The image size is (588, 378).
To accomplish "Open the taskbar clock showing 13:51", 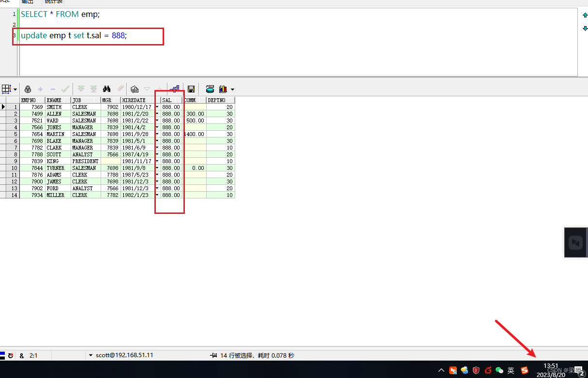I will (551, 370).
